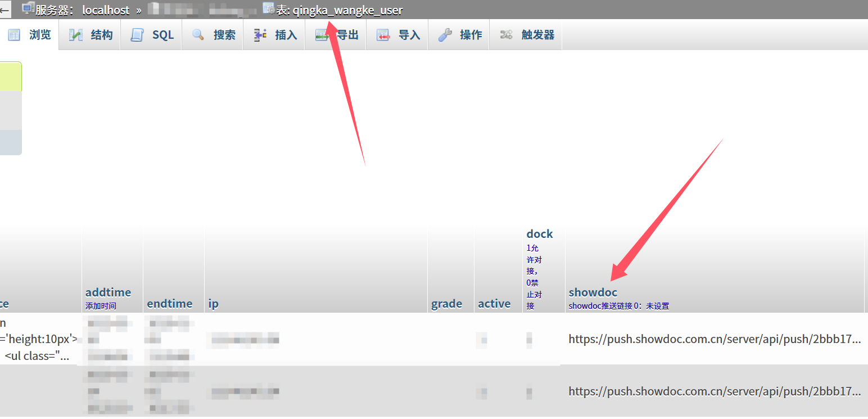This screenshot has width=868, height=419.
Task: Open the qingka_wangke_user table breadcrumb link
Action: [x=347, y=10]
